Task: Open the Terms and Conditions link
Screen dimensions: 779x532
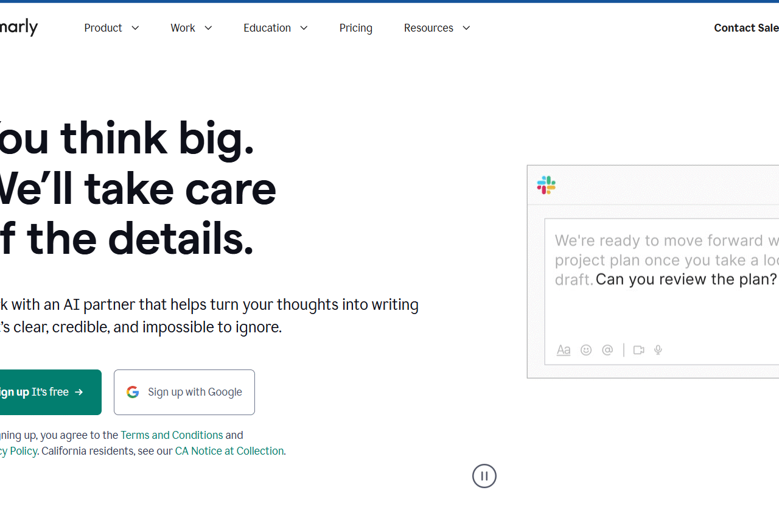Action: point(172,435)
